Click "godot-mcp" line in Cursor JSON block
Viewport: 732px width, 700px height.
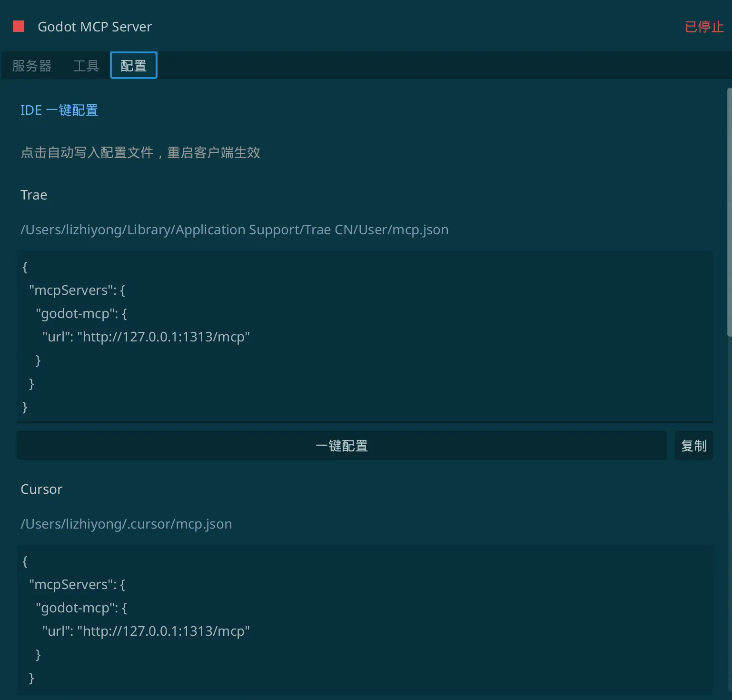click(81, 608)
